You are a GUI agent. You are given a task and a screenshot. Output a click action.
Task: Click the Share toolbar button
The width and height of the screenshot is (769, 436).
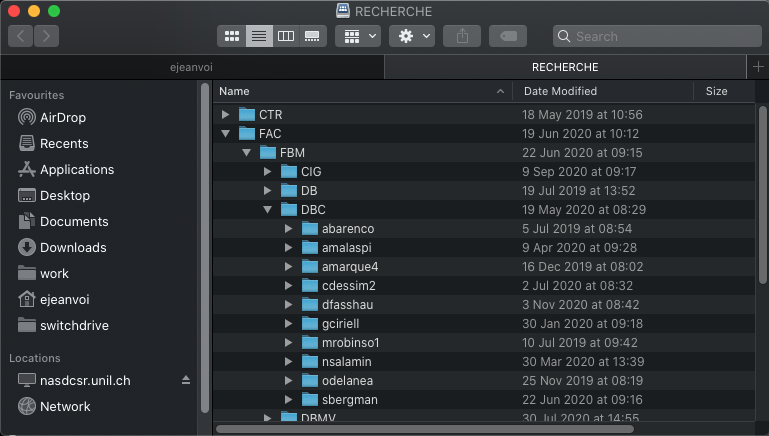coord(462,36)
